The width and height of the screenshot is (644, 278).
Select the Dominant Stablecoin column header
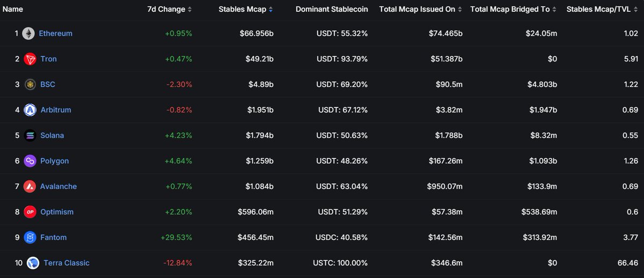pos(332,10)
